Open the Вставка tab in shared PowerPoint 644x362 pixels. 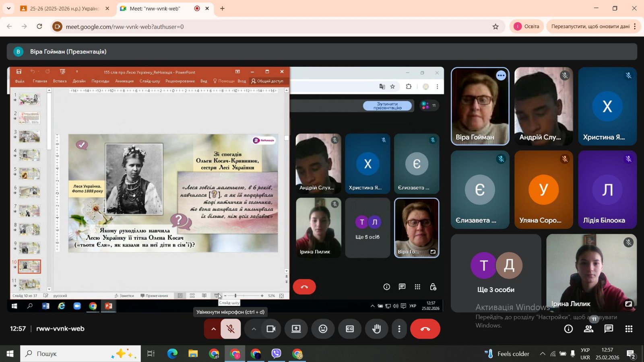pos(60,81)
